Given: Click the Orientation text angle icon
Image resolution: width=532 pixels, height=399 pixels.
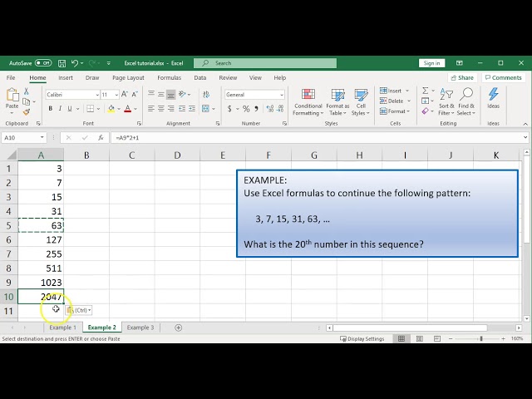Looking at the screenshot, I should point(183,94).
